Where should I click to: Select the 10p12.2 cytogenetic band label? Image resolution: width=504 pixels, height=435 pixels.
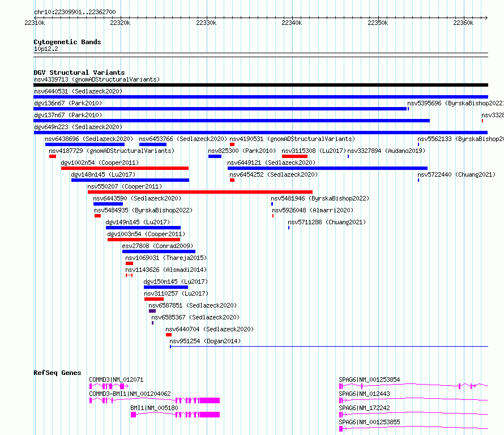[46, 49]
